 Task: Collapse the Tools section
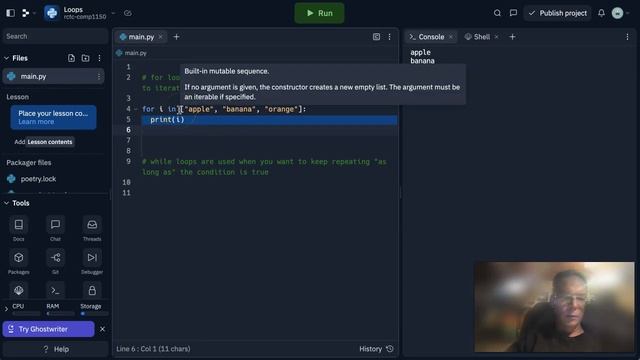7,203
